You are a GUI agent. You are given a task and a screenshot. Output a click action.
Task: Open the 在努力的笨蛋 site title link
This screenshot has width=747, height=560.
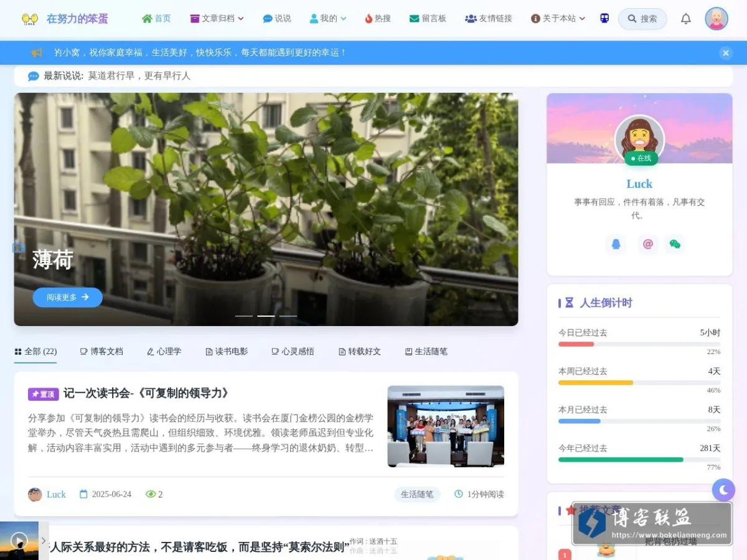click(77, 19)
